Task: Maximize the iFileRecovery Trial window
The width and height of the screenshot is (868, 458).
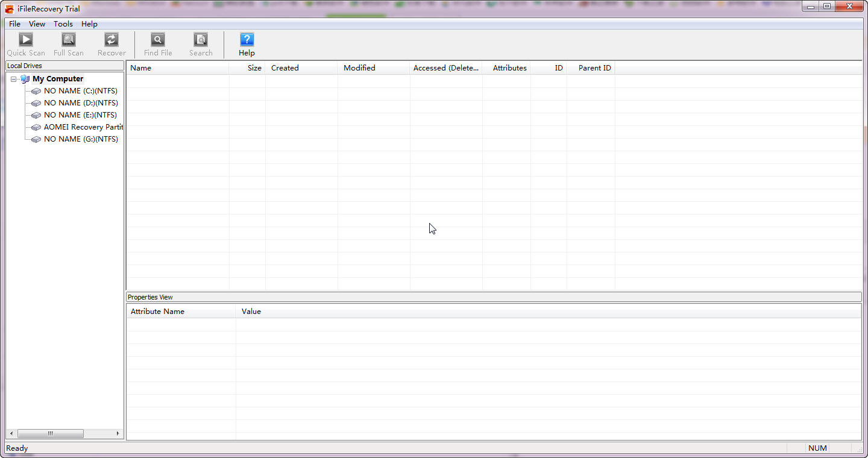Action: pyautogui.click(x=827, y=7)
